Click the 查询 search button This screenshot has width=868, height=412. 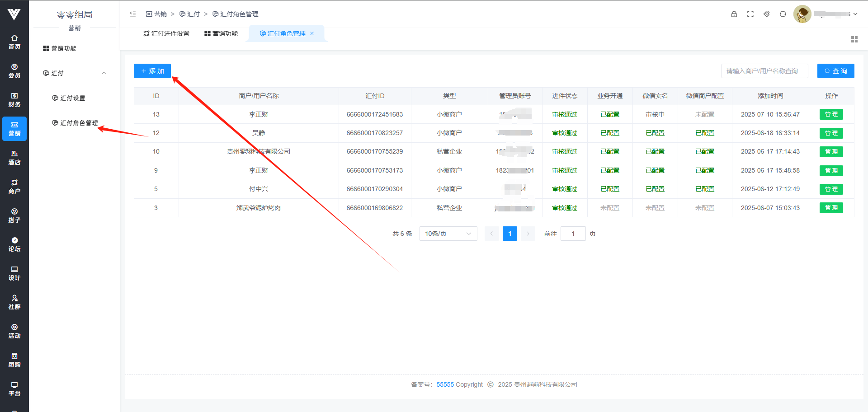[835, 71]
